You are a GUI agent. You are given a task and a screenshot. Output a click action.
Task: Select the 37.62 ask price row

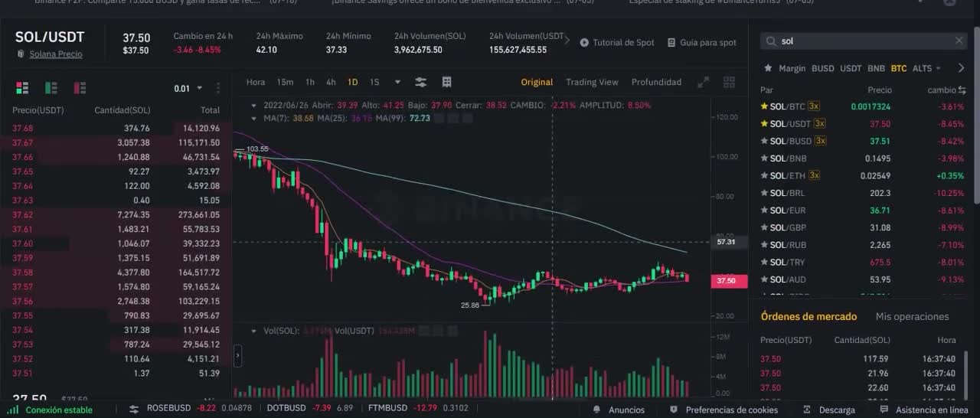[115, 215]
